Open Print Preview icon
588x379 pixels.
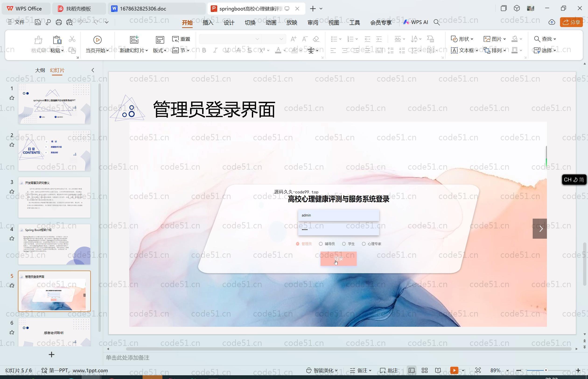[x=70, y=22]
